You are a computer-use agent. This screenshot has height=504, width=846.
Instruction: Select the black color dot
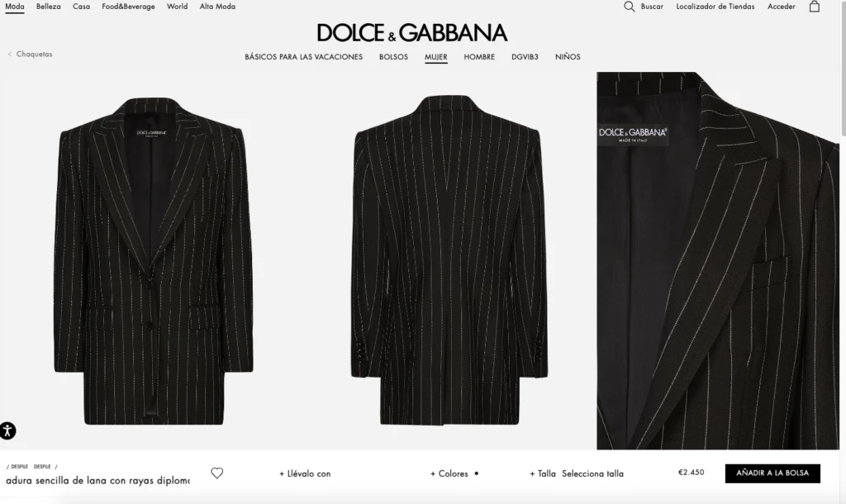point(477,473)
